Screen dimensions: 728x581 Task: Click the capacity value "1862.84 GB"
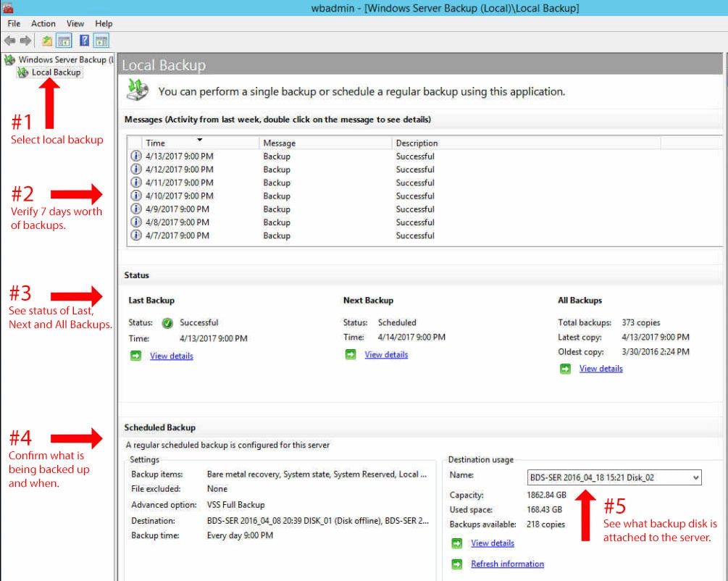[546, 495]
